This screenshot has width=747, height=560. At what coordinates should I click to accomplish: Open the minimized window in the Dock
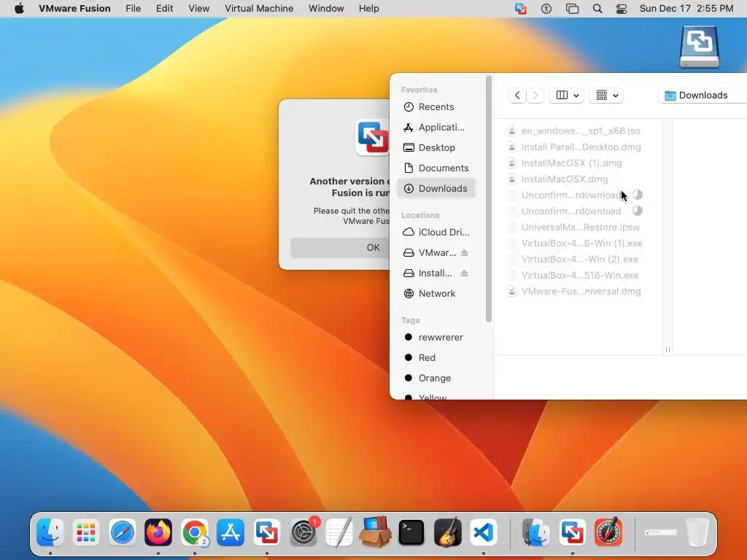tap(660, 532)
